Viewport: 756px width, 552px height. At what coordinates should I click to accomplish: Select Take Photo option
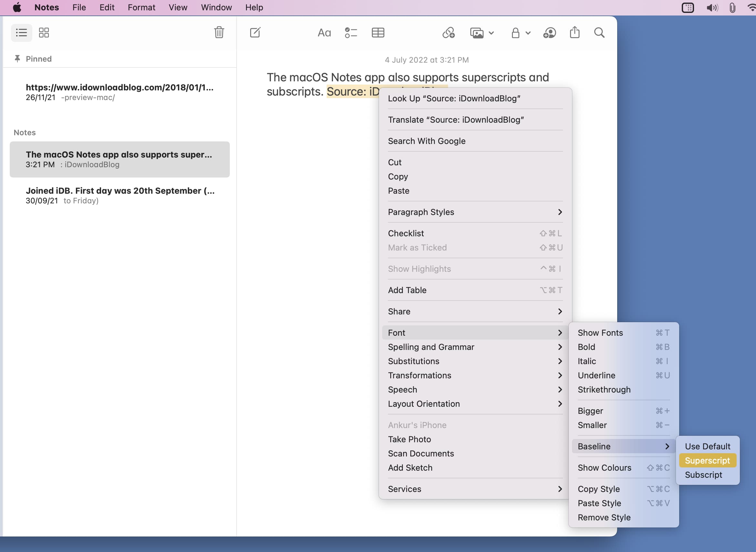click(x=475, y=439)
